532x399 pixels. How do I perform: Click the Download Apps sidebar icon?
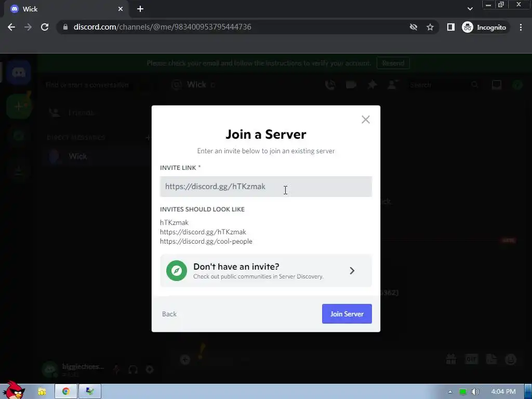19,171
